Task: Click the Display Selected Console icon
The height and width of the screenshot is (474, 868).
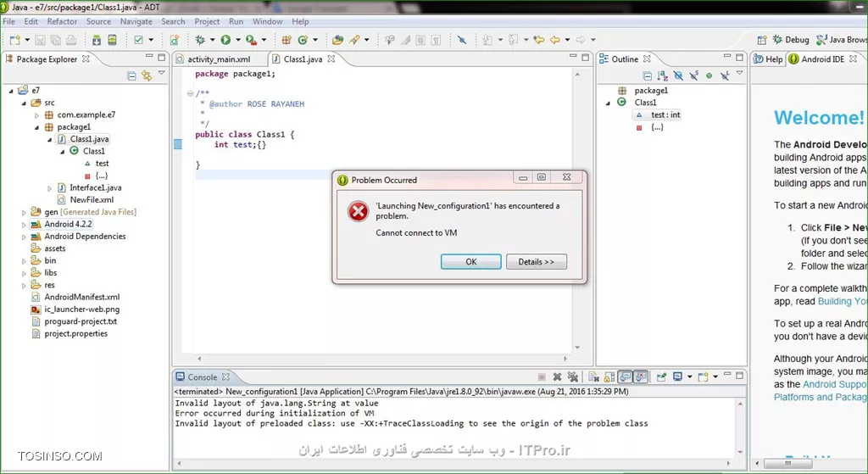Action: pyautogui.click(x=677, y=377)
